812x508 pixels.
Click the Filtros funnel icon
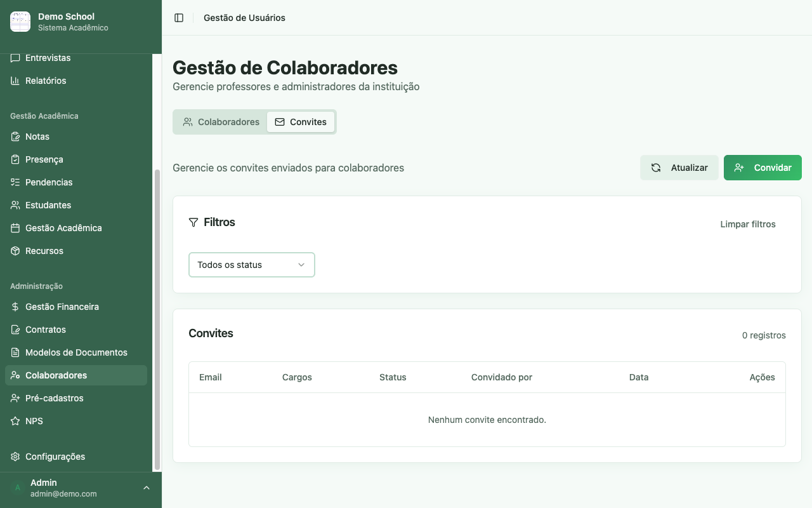(193, 222)
